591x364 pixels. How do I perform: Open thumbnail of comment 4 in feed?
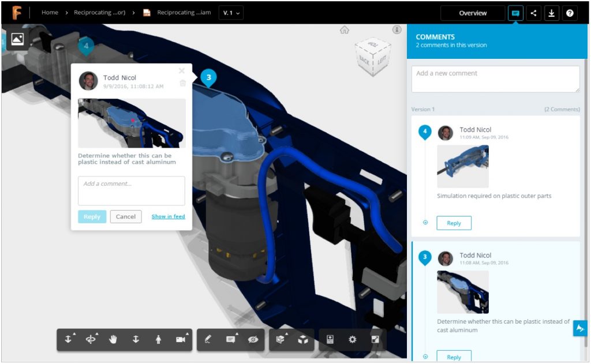tap(463, 166)
